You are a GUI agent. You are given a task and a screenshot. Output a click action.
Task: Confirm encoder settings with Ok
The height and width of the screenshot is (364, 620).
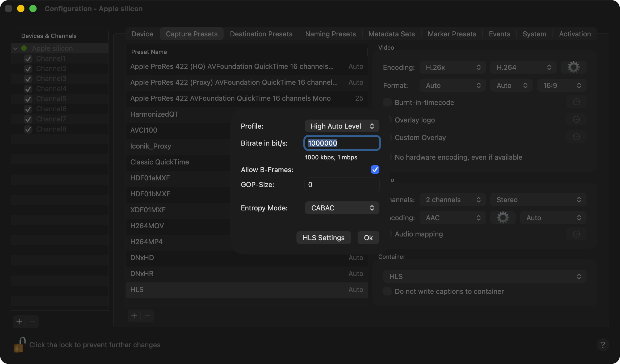(368, 238)
